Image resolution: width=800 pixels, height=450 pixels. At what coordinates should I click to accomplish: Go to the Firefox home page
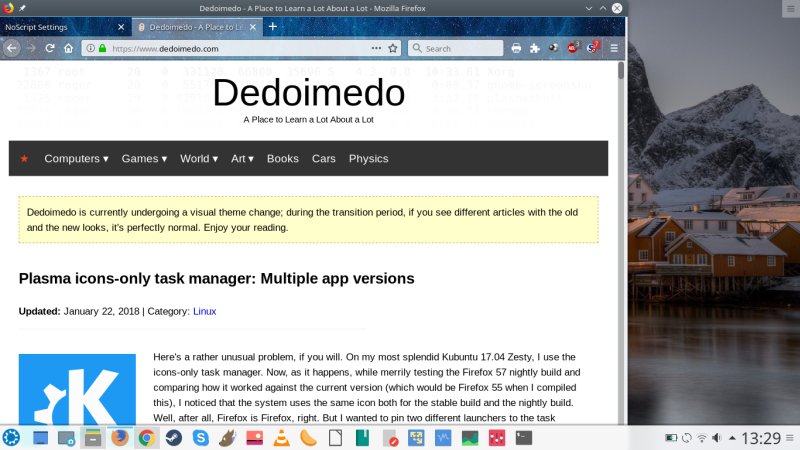tap(68, 48)
